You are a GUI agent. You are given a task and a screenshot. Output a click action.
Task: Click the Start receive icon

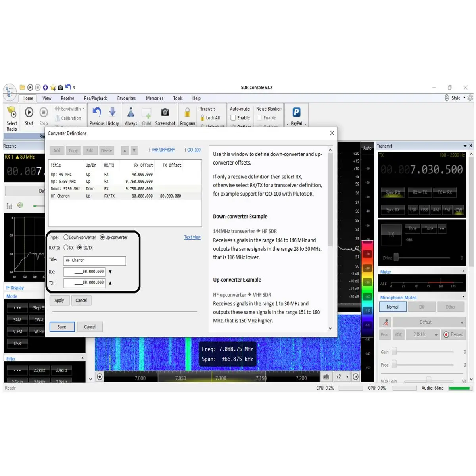click(x=29, y=112)
